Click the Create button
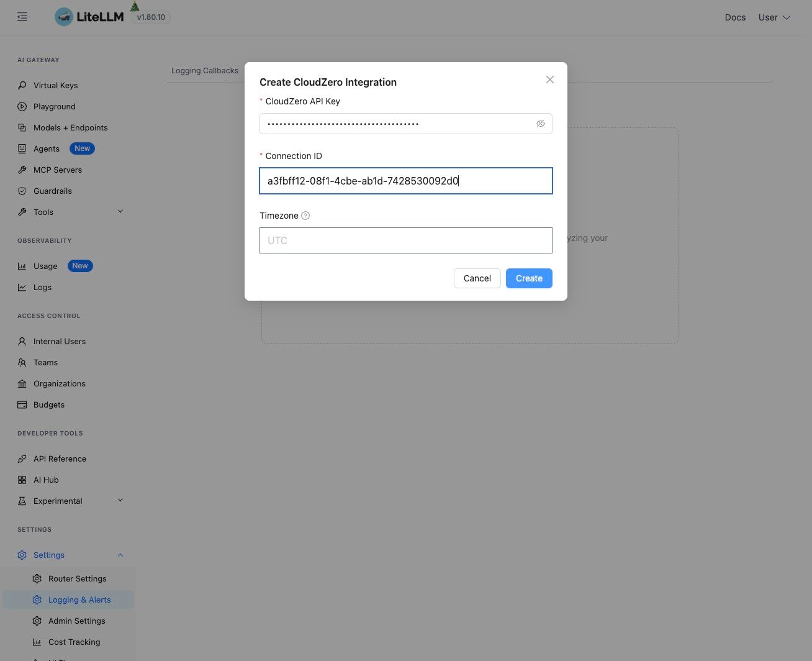 click(529, 278)
